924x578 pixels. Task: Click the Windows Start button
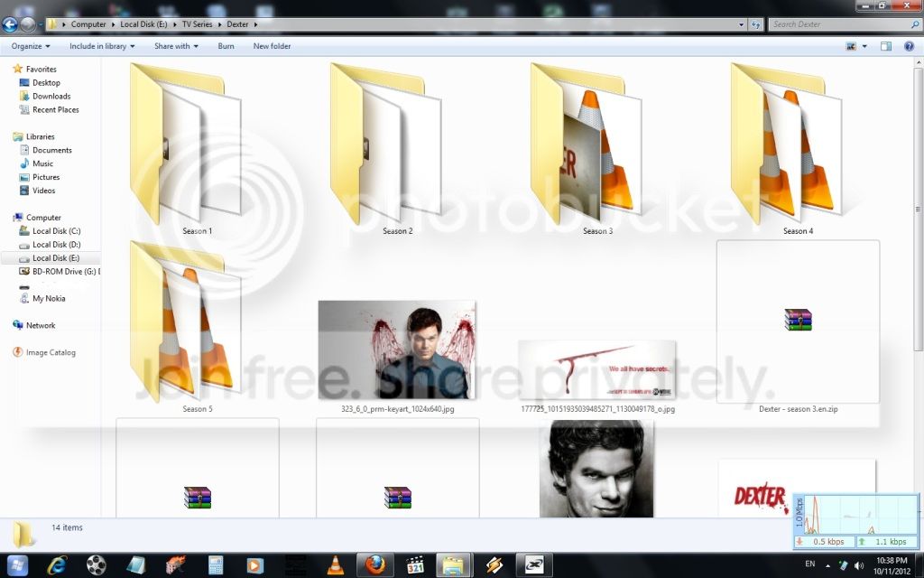[x=17, y=565]
